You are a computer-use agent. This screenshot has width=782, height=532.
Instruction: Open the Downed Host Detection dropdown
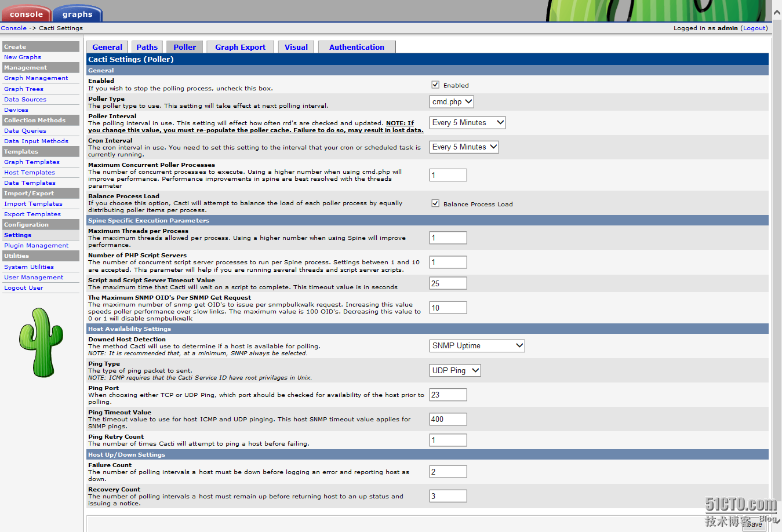477,345
